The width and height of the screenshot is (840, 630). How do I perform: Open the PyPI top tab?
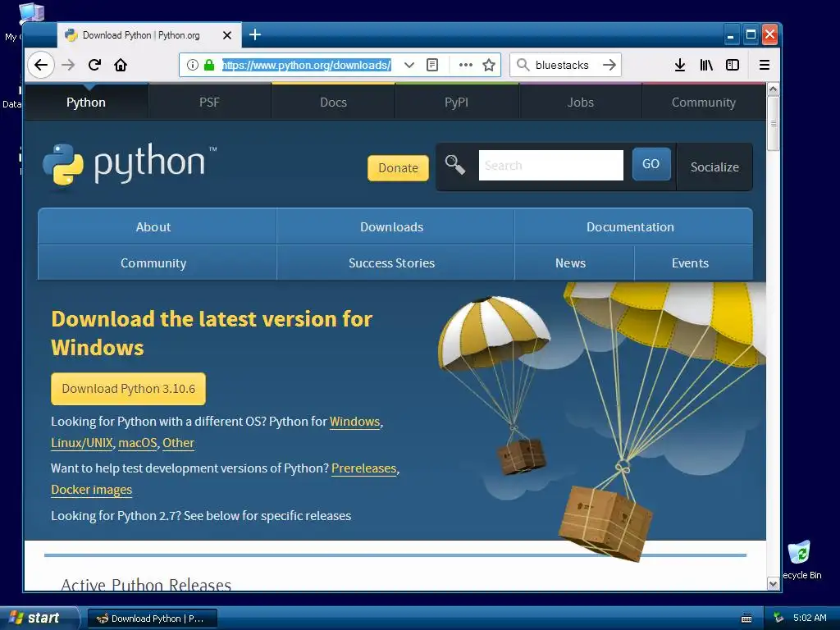(456, 103)
